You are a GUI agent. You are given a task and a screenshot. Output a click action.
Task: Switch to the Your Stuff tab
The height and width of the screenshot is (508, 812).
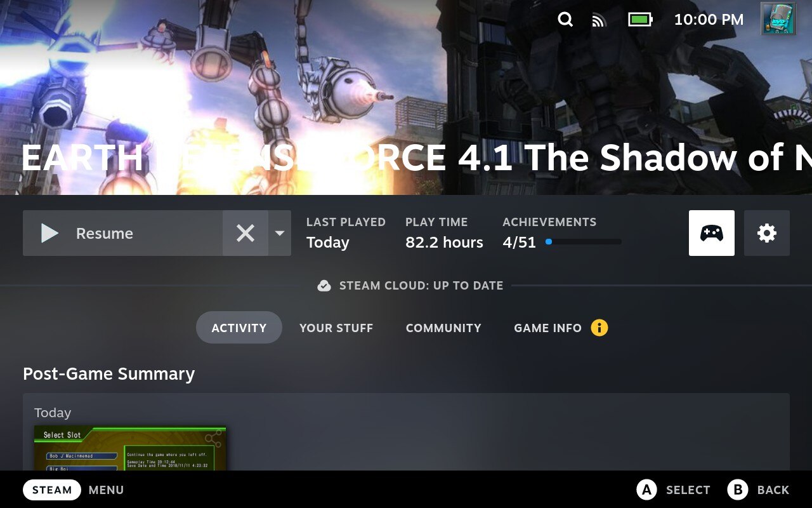[336, 328]
